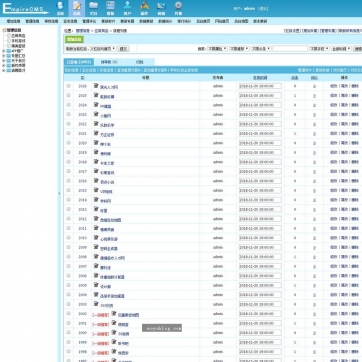This screenshot has height=362, width=362.
Task: Open the 其他 (Other) gear icon
Action: tap(178, 8)
